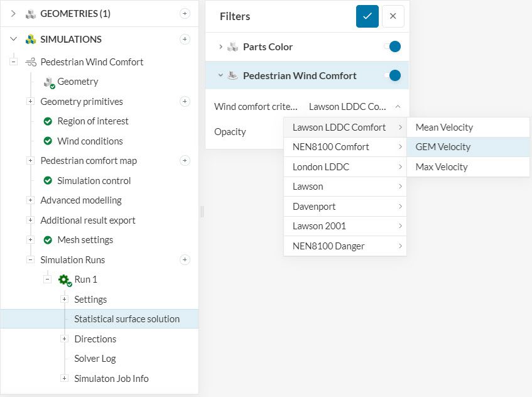Apply filters with the blue checkmark
The height and width of the screenshot is (397, 532).
coord(367,16)
